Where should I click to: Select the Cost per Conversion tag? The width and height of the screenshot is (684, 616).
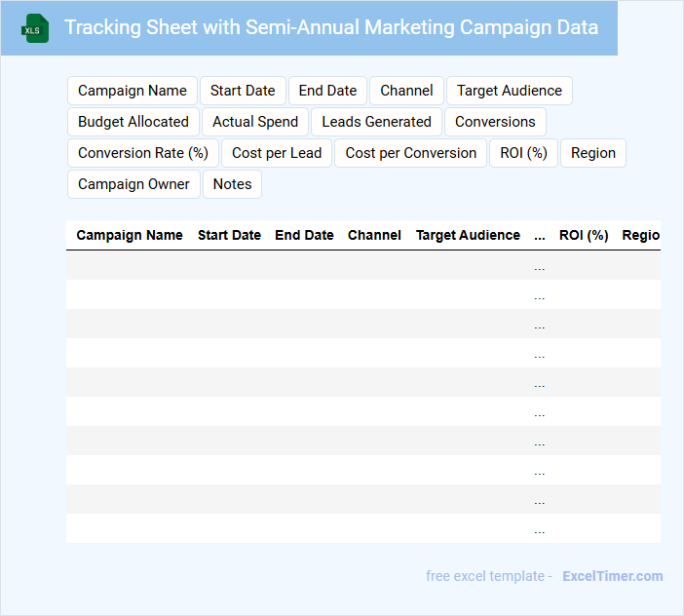pyautogui.click(x=410, y=153)
